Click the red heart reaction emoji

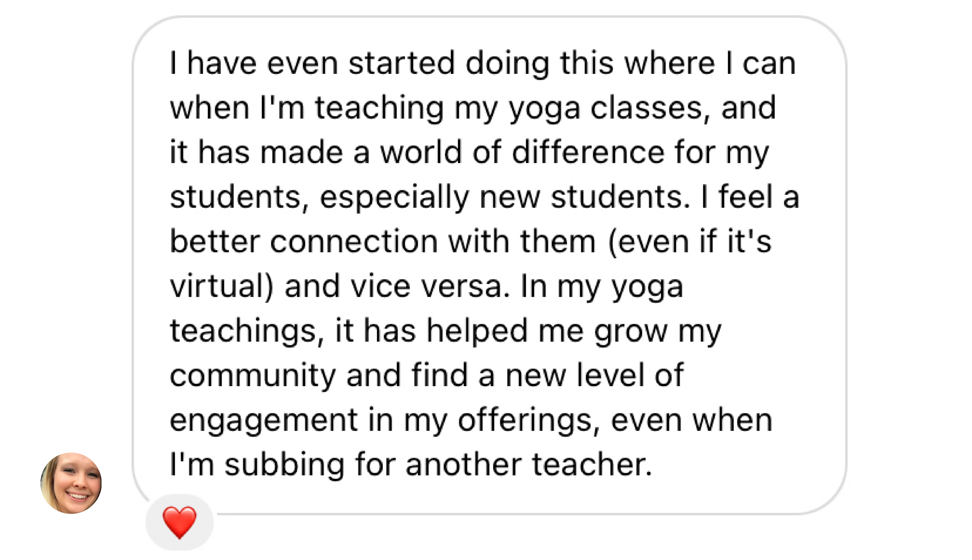(x=179, y=522)
